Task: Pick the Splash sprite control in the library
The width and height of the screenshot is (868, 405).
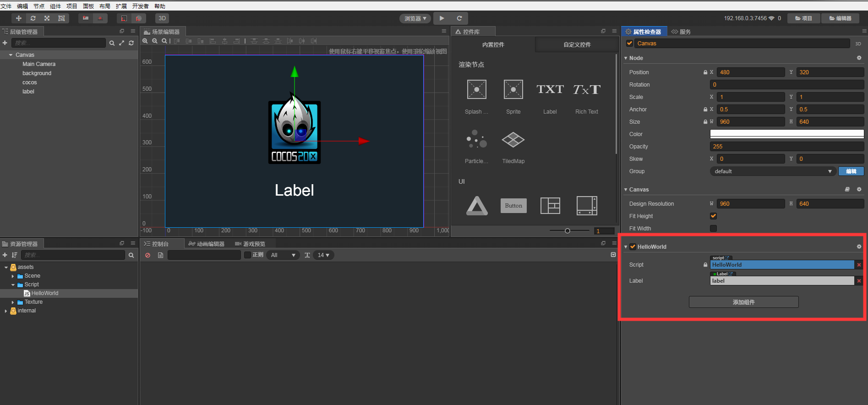Action: [476, 89]
